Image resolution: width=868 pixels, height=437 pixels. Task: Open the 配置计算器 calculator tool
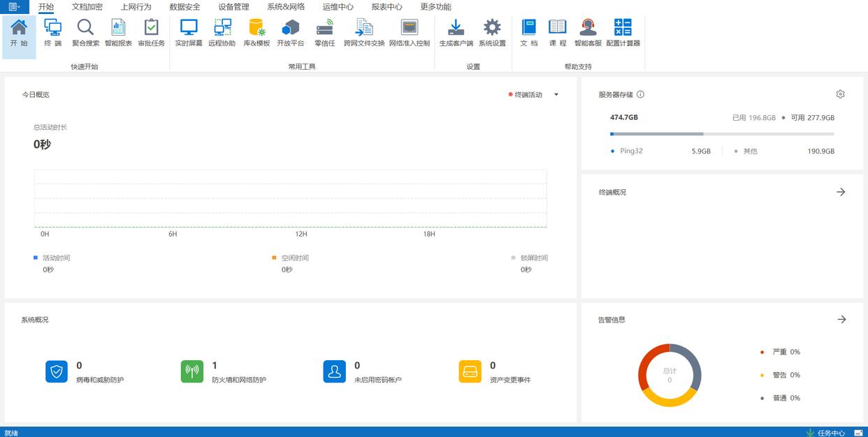[x=623, y=33]
